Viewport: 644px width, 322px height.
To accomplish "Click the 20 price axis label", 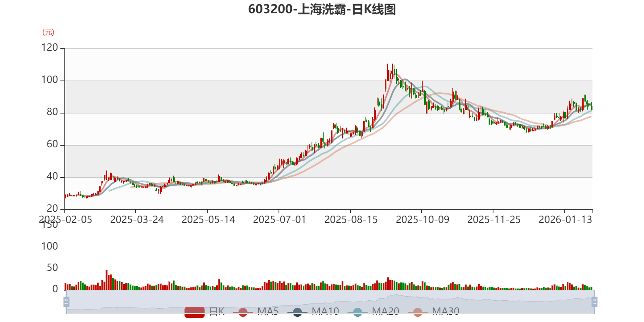I will pos(52,208).
